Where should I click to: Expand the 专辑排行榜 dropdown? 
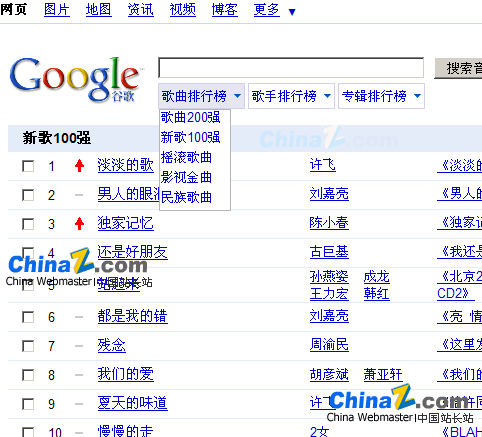click(381, 96)
